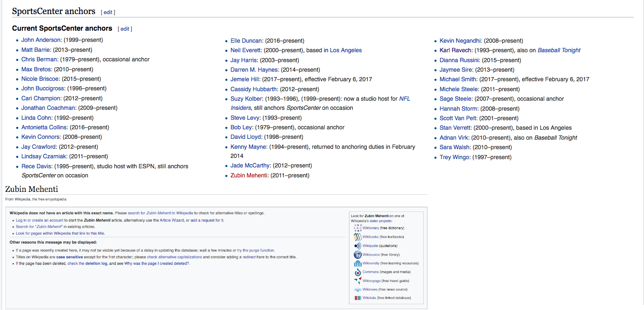Click the Trey Wingo link
The image size is (644, 310).
point(455,157)
